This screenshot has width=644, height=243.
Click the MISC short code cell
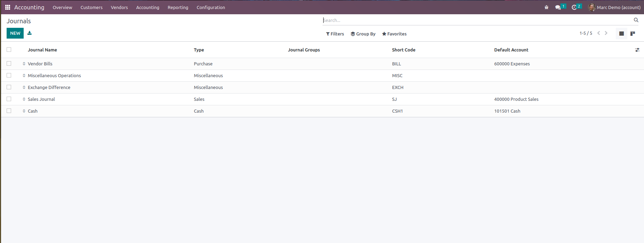tap(397, 76)
